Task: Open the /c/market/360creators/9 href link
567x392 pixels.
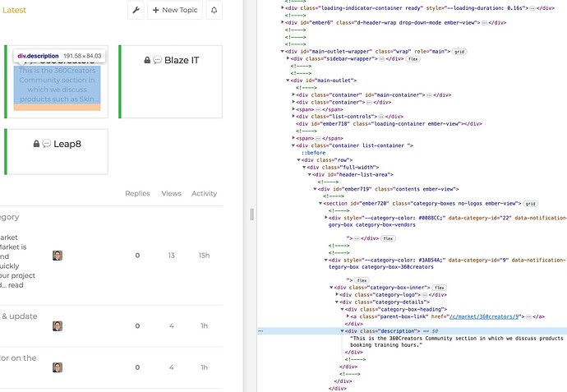Action: (x=484, y=316)
